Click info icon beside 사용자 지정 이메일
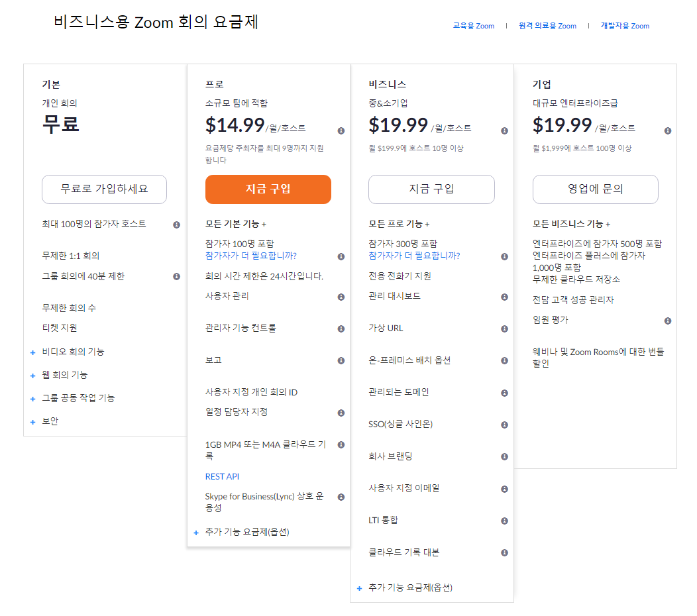The width and height of the screenshot is (697, 616). pyautogui.click(x=504, y=489)
